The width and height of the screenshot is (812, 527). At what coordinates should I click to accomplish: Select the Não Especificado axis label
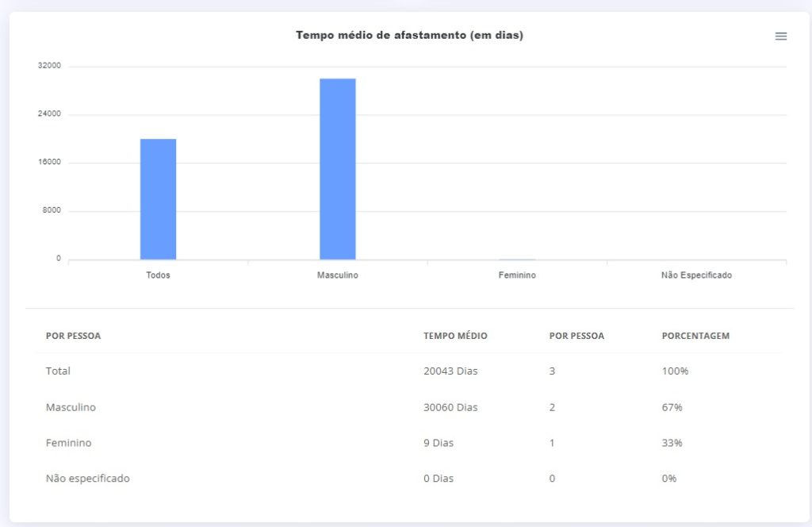pos(696,275)
